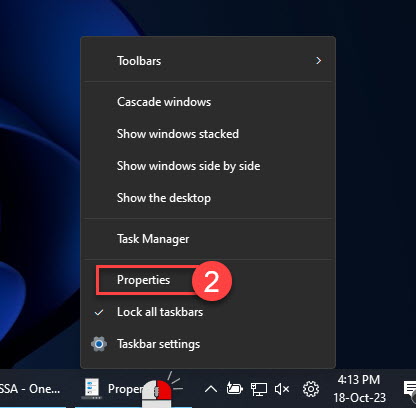Click the network tray icon
The width and height of the screenshot is (416, 408).
(x=259, y=389)
